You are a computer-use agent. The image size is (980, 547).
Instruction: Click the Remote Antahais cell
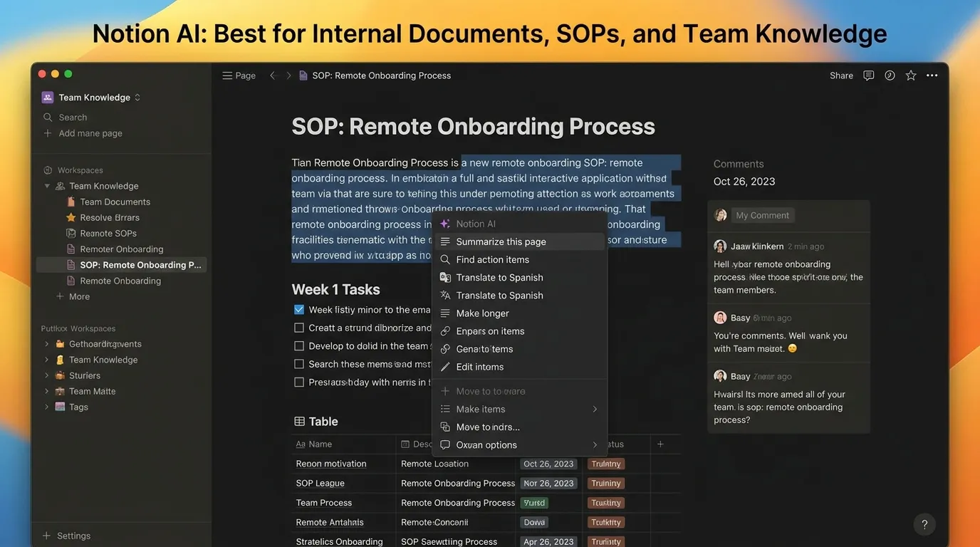tap(344, 522)
